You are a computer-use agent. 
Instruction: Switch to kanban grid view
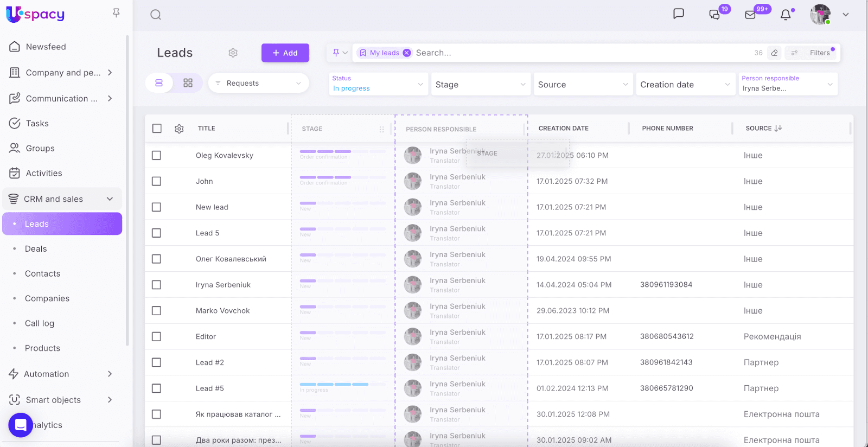[188, 83]
